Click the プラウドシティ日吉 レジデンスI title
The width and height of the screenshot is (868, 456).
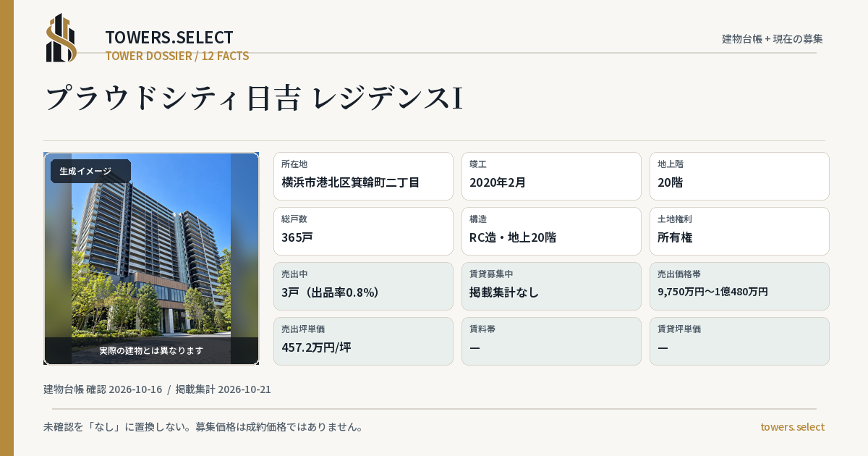pyautogui.click(x=255, y=98)
